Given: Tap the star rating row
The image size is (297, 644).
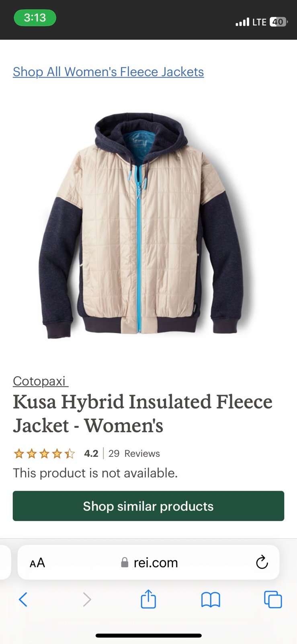Looking at the screenshot, I should point(44,454).
